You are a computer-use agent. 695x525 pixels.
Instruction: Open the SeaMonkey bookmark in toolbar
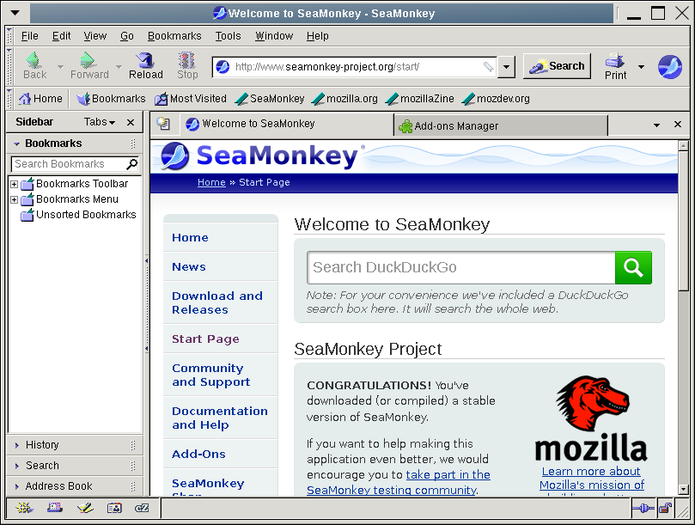pos(269,98)
